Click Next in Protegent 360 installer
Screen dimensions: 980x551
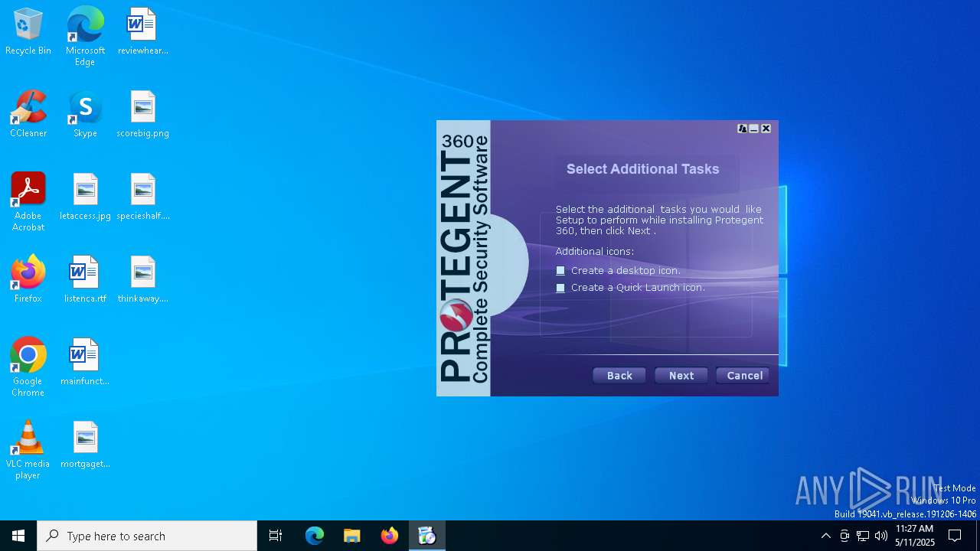[681, 376]
